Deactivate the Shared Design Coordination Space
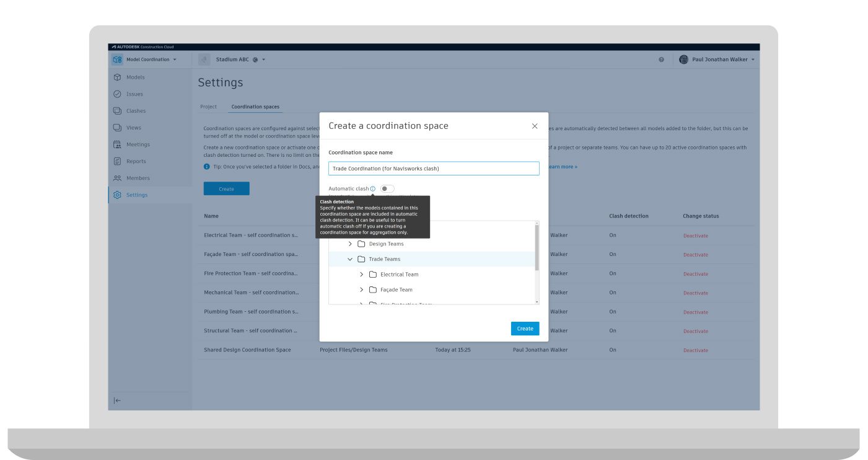Image resolution: width=868 pixels, height=460 pixels. click(x=696, y=350)
